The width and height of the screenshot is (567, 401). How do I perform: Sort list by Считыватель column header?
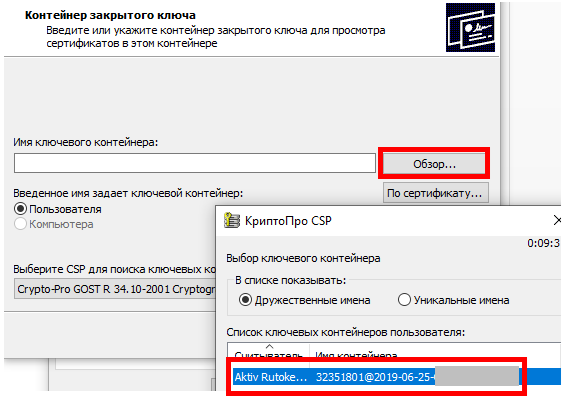pyautogui.click(x=268, y=354)
